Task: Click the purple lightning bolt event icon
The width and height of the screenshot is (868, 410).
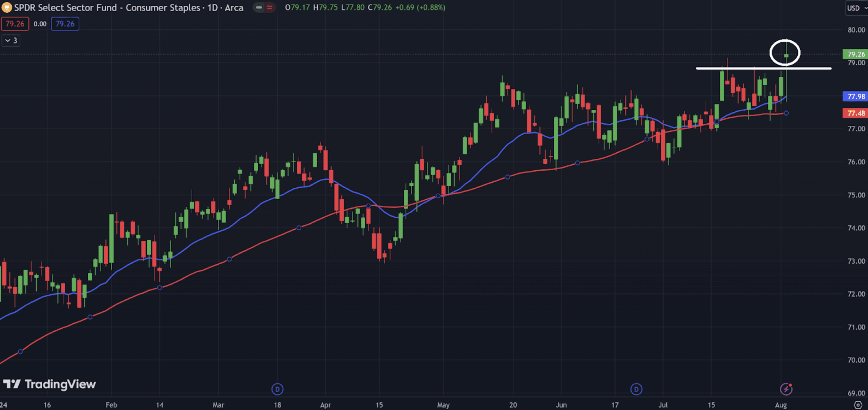Action: (786, 389)
